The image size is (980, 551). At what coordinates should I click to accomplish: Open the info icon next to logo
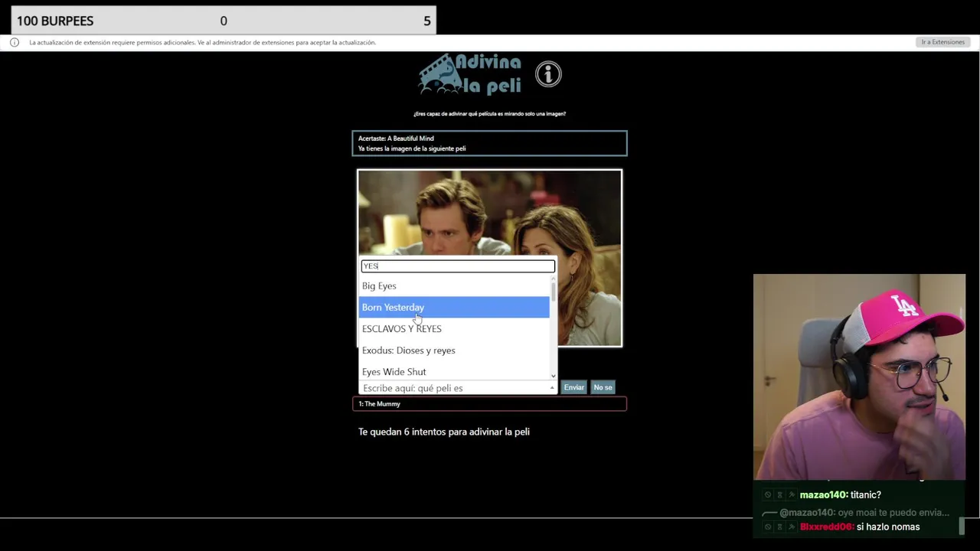[548, 74]
